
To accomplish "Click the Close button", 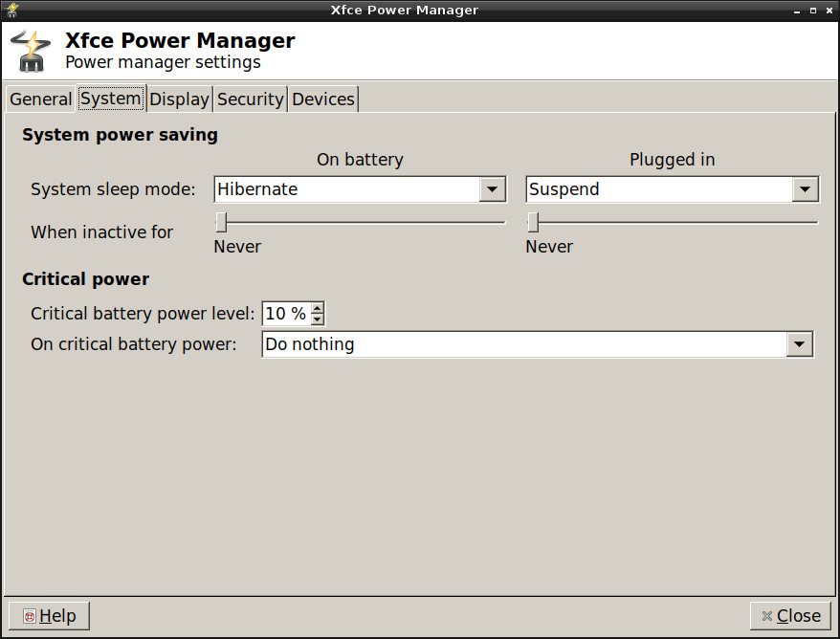I will click(790, 616).
